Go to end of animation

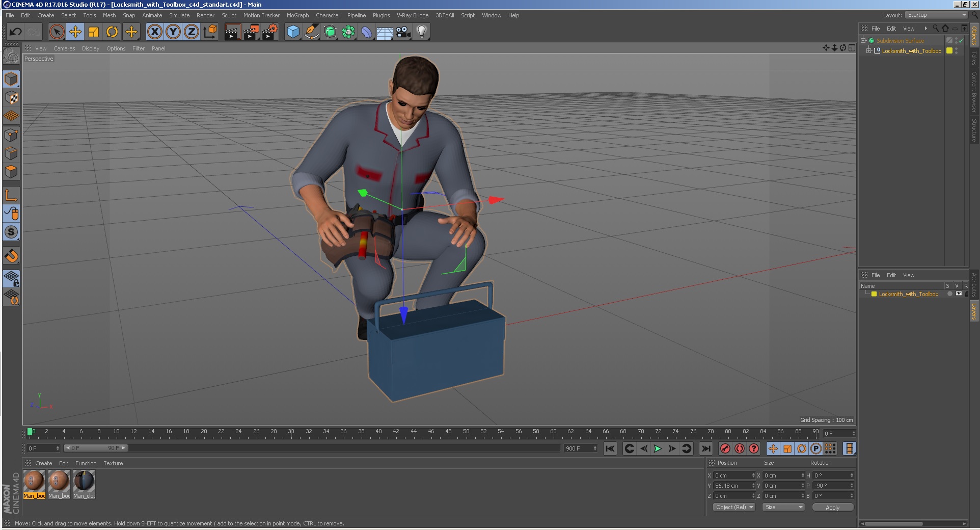705,448
